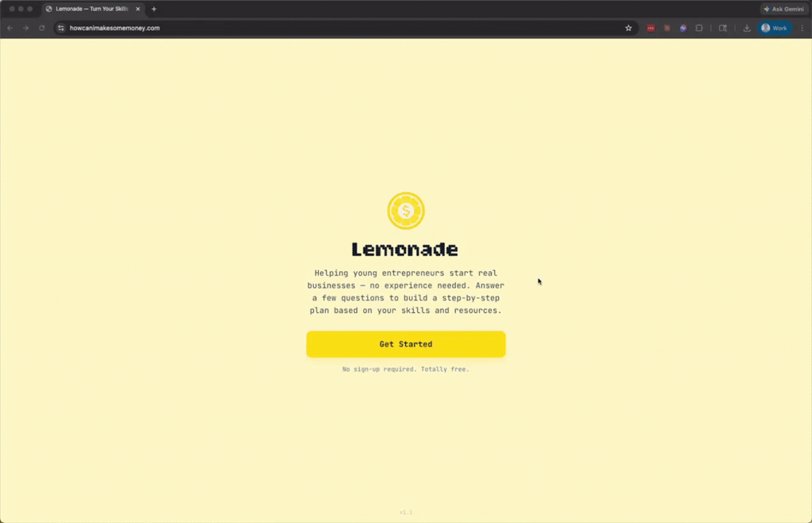812x523 pixels.
Task: Open the Chrome three-dot menu
Action: [x=802, y=28]
